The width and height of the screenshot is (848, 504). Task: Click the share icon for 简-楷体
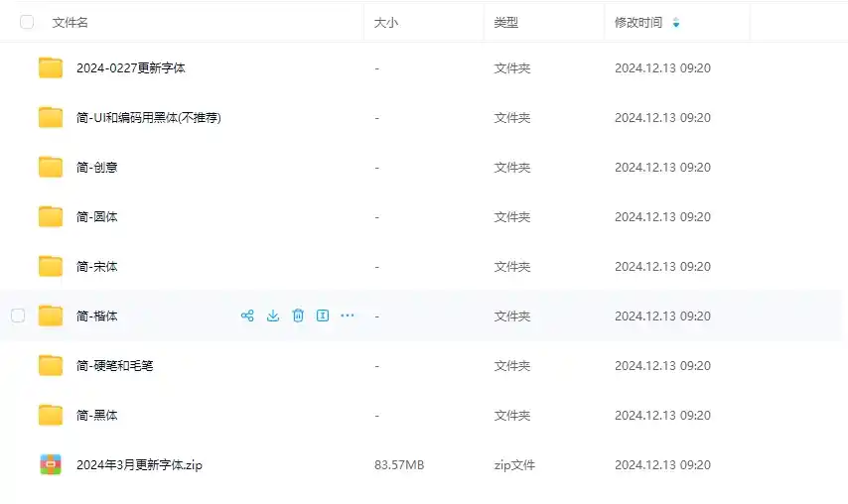pos(247,315)
